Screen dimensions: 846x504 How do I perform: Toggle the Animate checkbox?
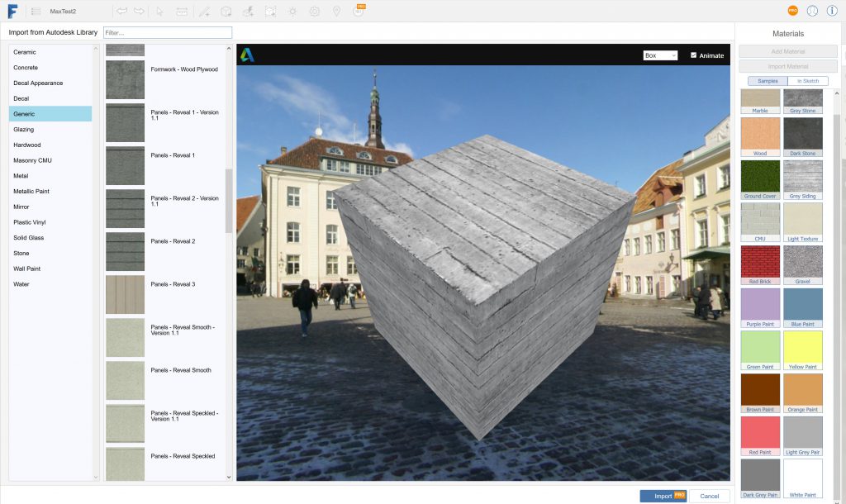click(x=694, y=55)
